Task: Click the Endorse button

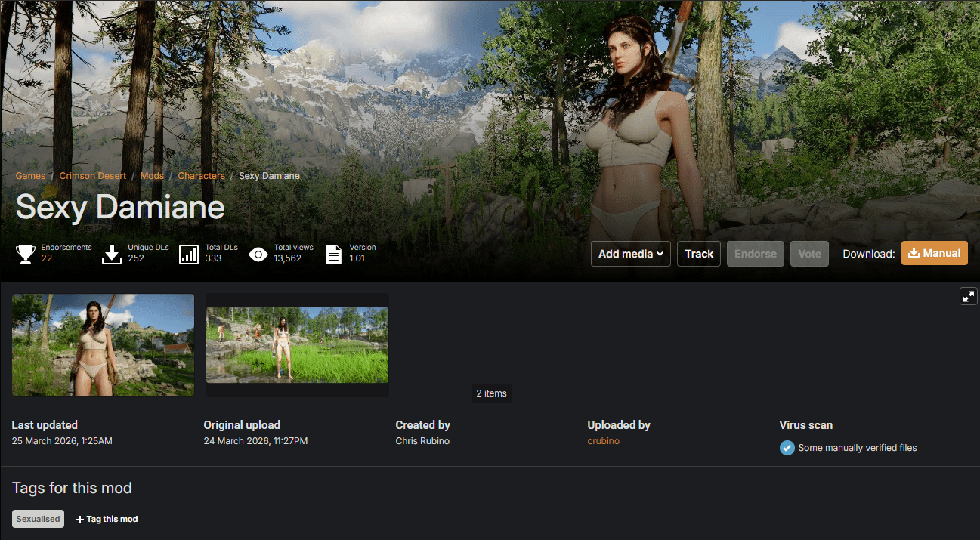Action: (x=755, y=254)
